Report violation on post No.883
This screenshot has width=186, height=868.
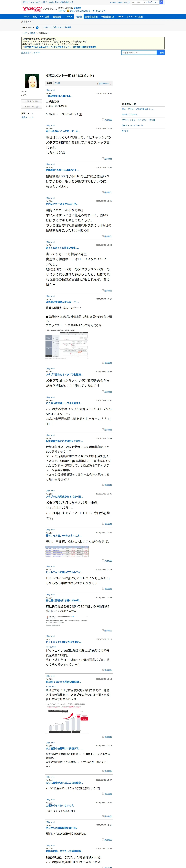point(107,363)
